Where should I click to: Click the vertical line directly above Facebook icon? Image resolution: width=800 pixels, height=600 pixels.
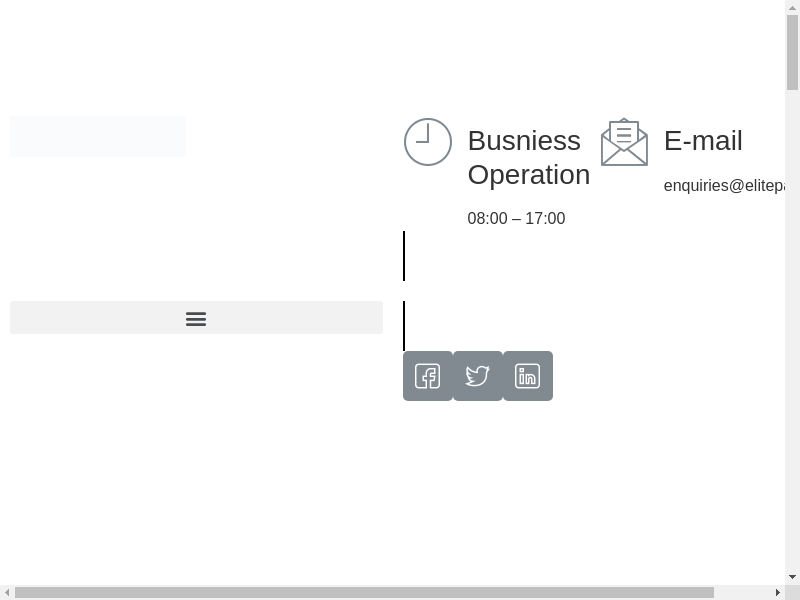click(x=404, y=325)
